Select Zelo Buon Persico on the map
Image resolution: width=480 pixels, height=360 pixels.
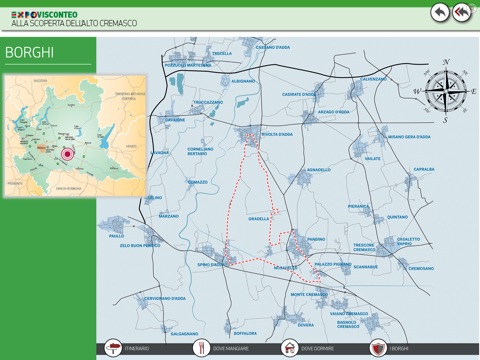(140, 245)
